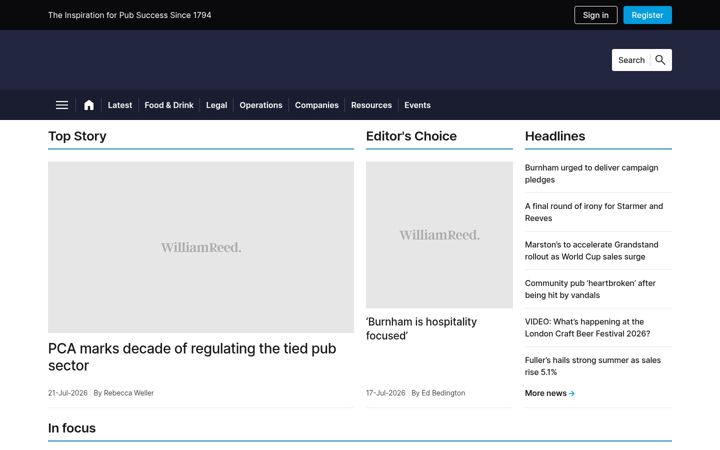Click the date 21-Jul-2026

(x=68, y=393)
